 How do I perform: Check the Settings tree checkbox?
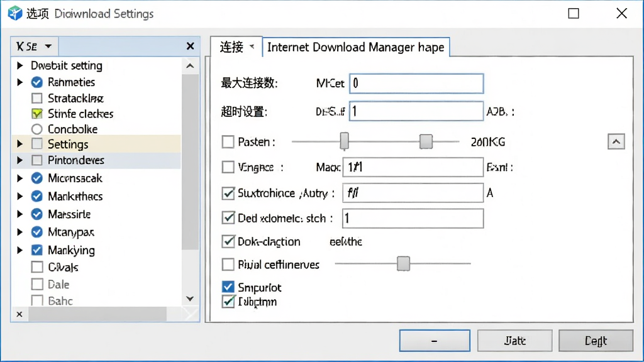(37, 144)
